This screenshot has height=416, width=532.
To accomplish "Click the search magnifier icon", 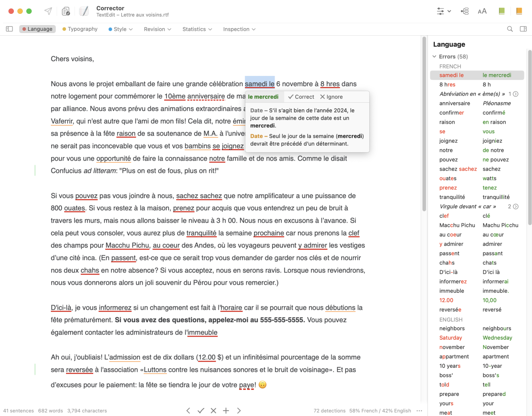I will coord(510,29).
